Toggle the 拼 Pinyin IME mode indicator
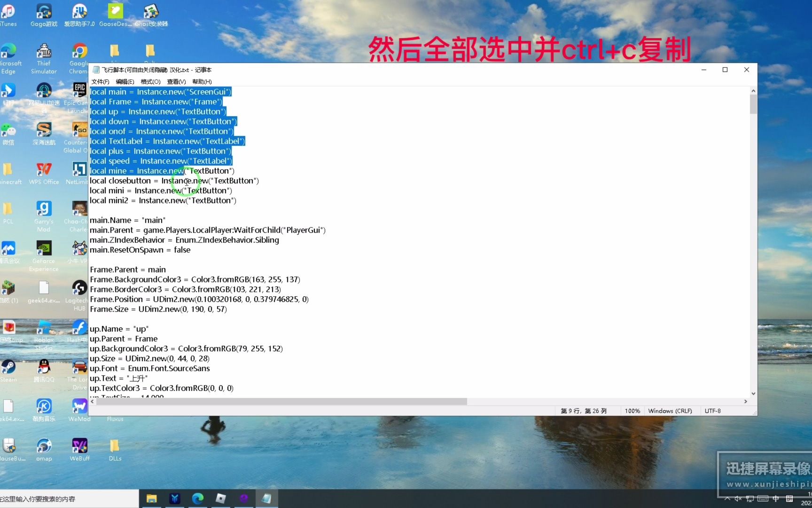812x508 pixels. pos(790,499)
